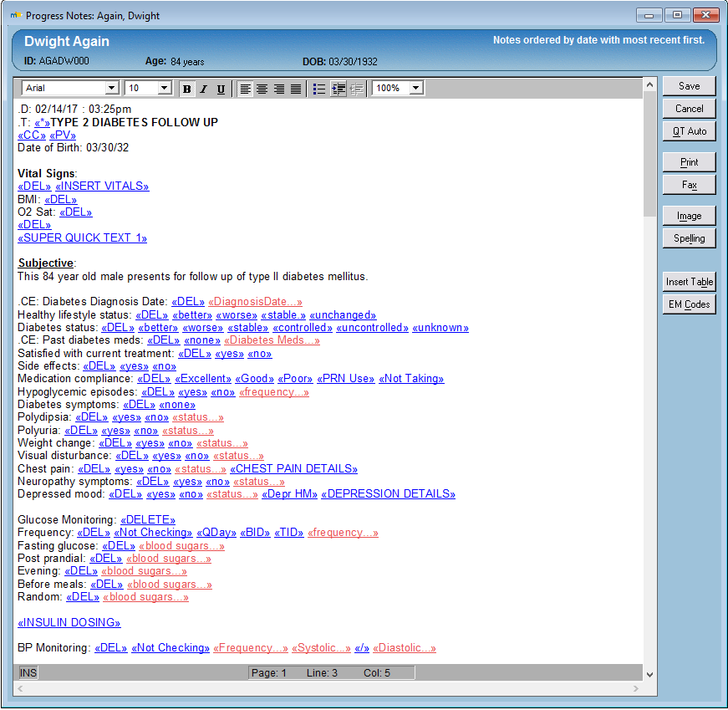Click the «INSULIN DOSING» link
The height and width of the screenshot is (710, 728).
pyautogui.click(x=69, y=623)
